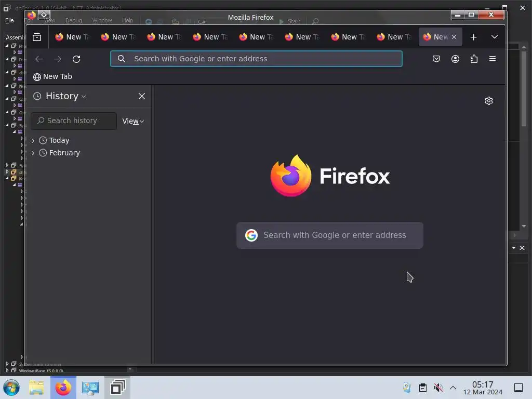Go forward one page
Viewport: 532px width, 399px height.
[x=58, y=59]
